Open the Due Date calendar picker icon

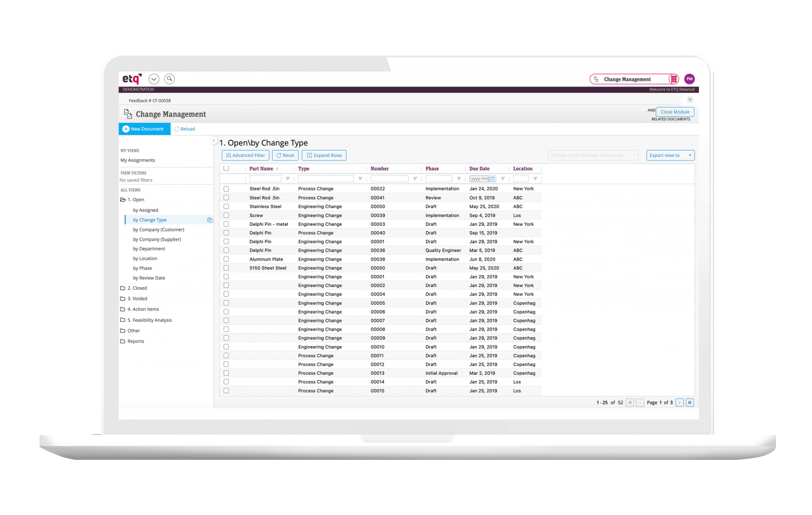click(x=492, y=179)
